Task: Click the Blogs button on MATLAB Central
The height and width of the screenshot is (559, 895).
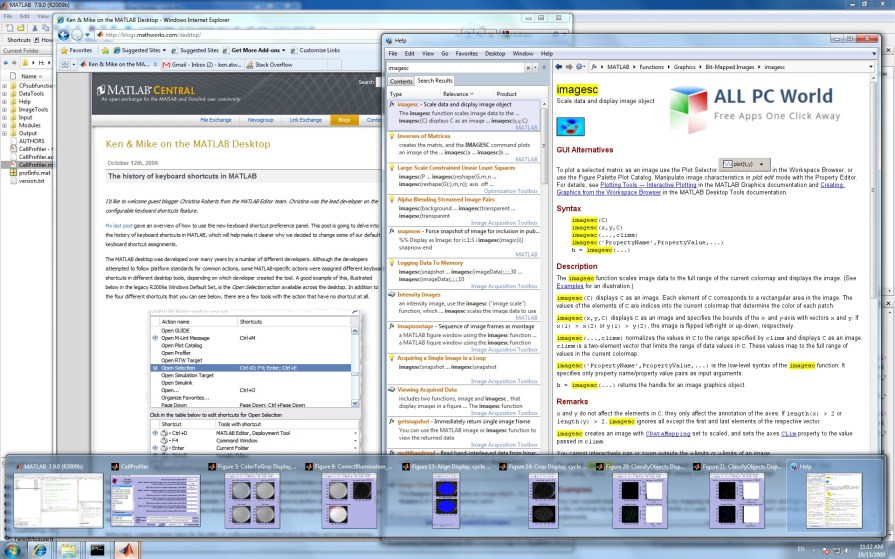Action: point(344,120)
